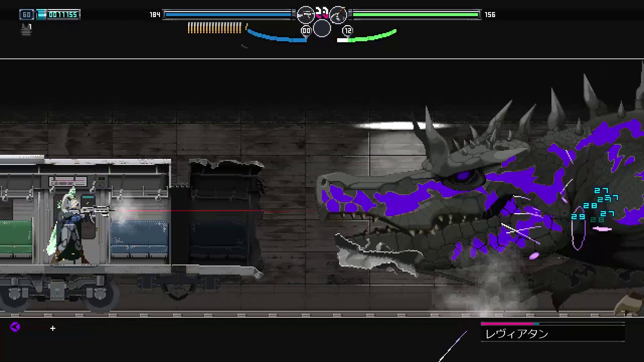
Task: Click the 12 ammo counter marker
Action: [x=348, y=31]
